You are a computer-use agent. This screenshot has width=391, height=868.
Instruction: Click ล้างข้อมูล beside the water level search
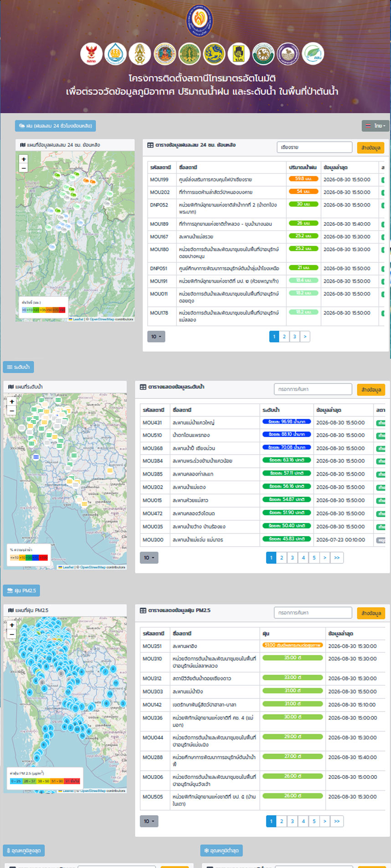(x=371, y=390)
